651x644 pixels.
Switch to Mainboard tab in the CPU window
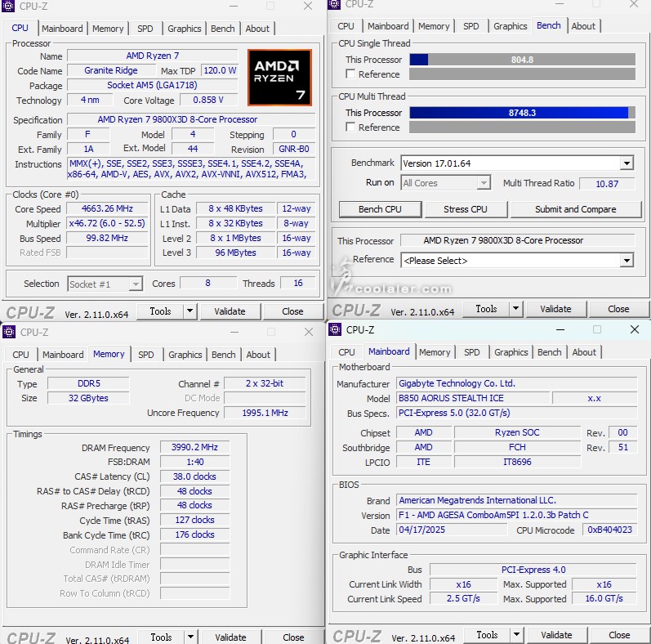pyautogui.click(x=62, y=29)
